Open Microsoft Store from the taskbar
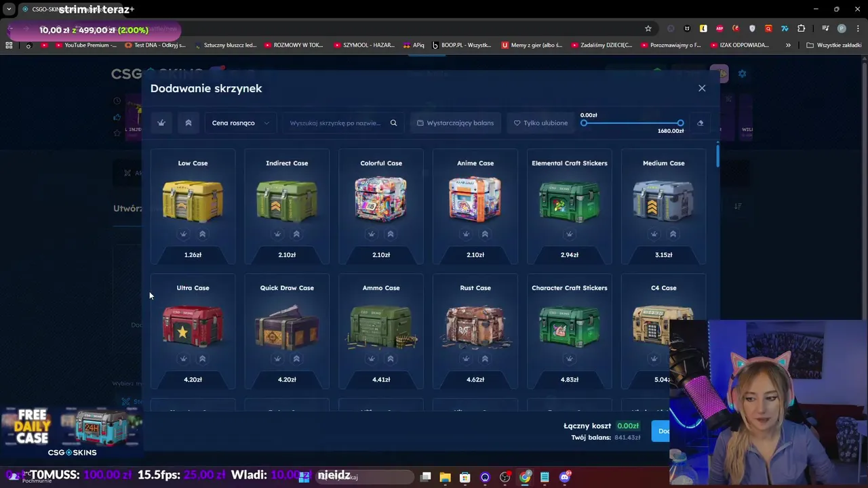 [465, 477]
